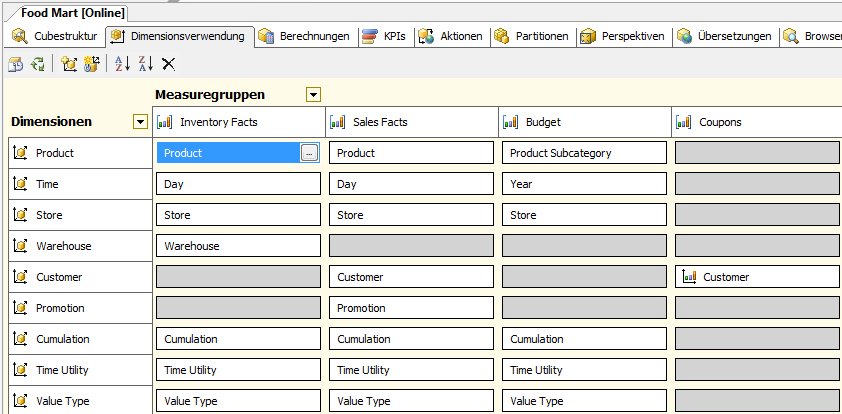The width and height of the screenshot is (842, 414).
Task: Select the Day cell under Inventory Facts
Action: (x=238, y=184)
